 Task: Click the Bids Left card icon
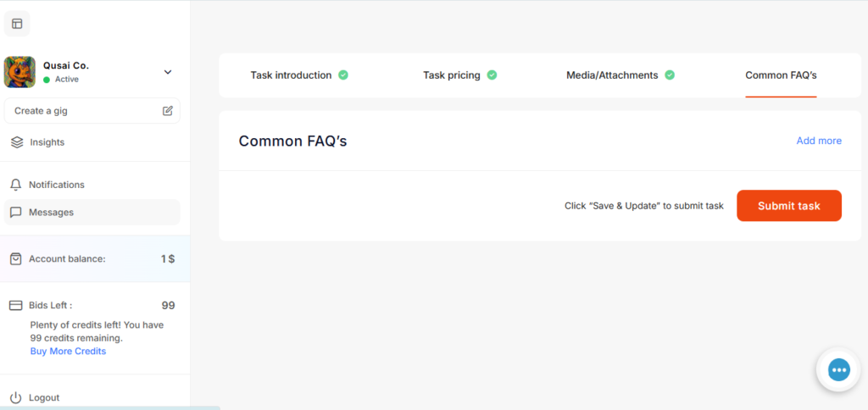(15, 305)
